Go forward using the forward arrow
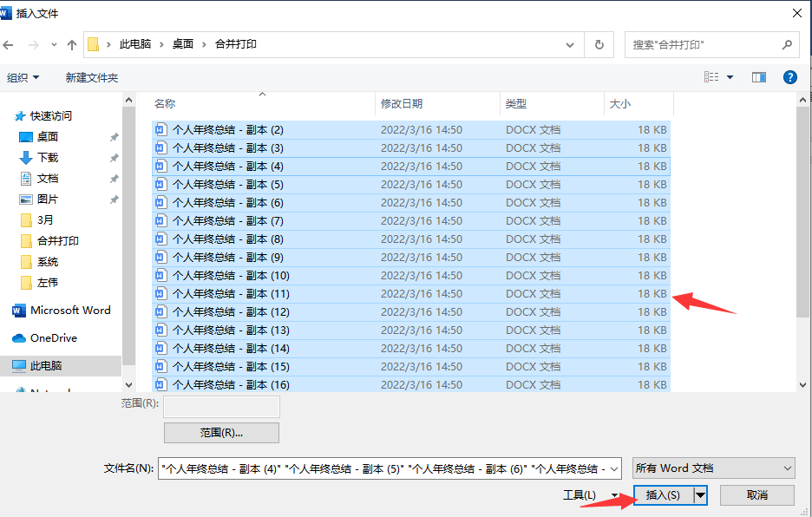The width and height of the screenshot is (812, 517). pos(34,45)
